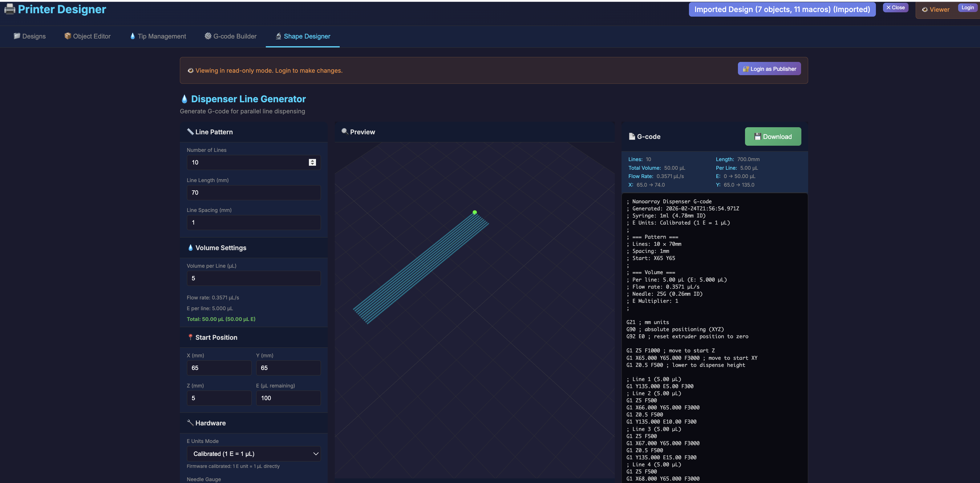Click the printer icon beside Printer Designer

click(x=10, y=9)
